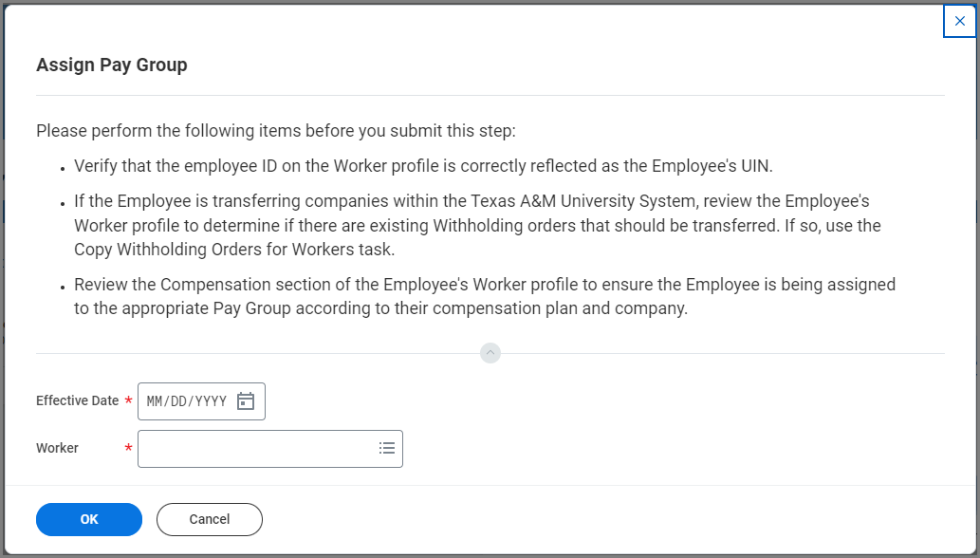Click the Worker field label
Image resolution: width=980 pixels, height=558 pixels.
[x=57, y=448]
